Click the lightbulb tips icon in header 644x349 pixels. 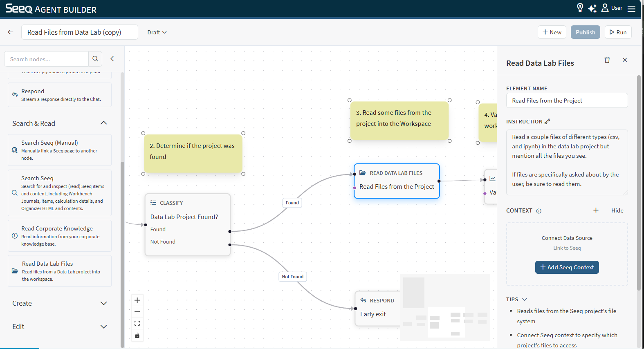click(580, 8)
